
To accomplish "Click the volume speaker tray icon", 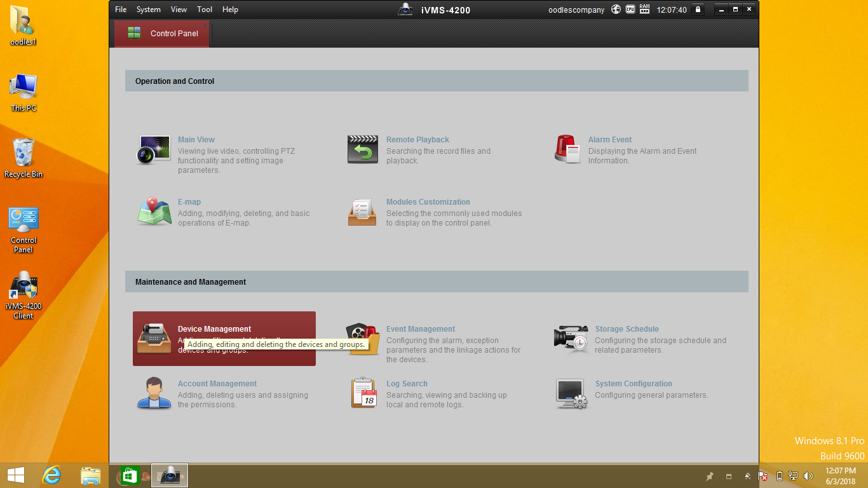I will tap(808, 476).
